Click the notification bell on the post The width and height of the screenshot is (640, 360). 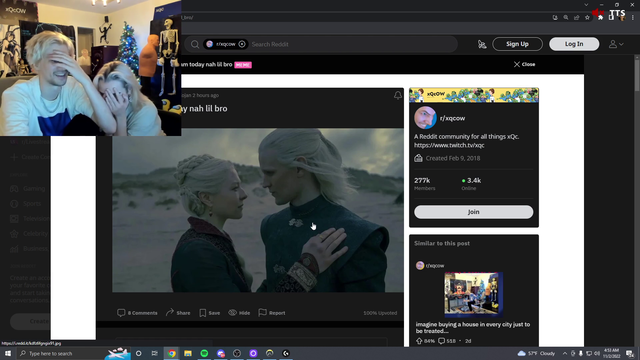click(x=398, y=96)
